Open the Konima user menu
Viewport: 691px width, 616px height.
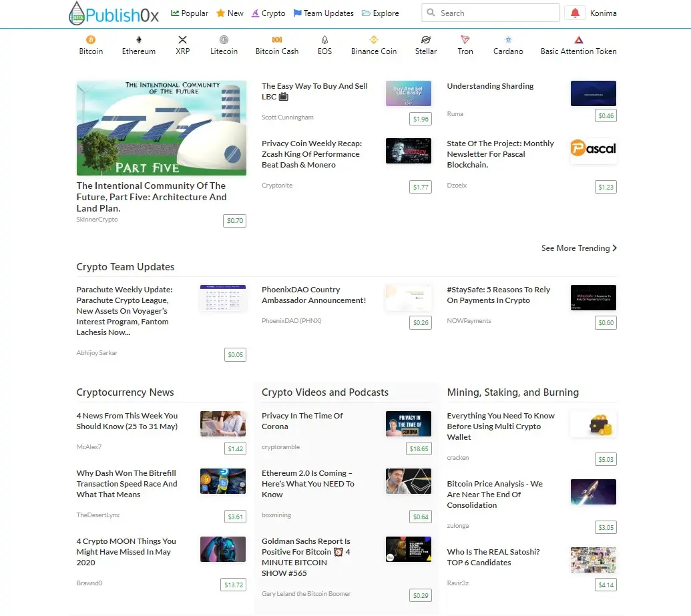604,13
